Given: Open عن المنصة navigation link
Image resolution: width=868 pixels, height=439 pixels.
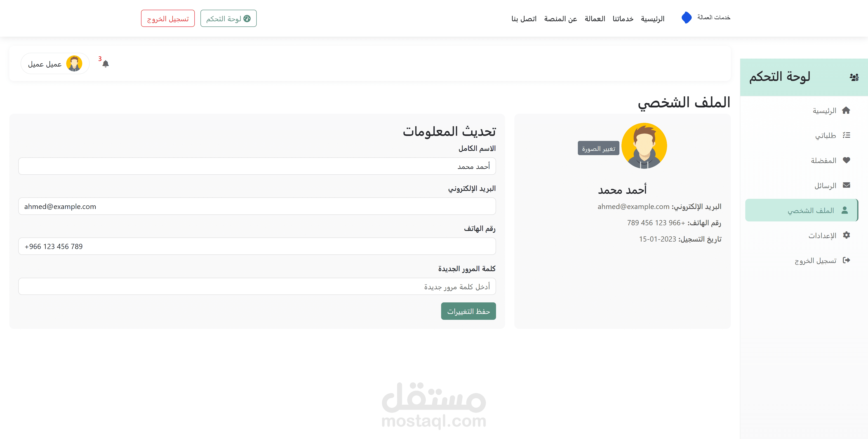Looking at the screenshot, I should coord(560,19).
